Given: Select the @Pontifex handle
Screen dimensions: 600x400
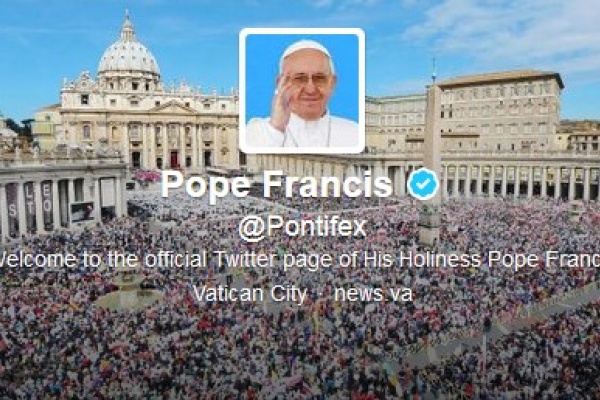Looking at the screenshot, I should coord(303,228).
